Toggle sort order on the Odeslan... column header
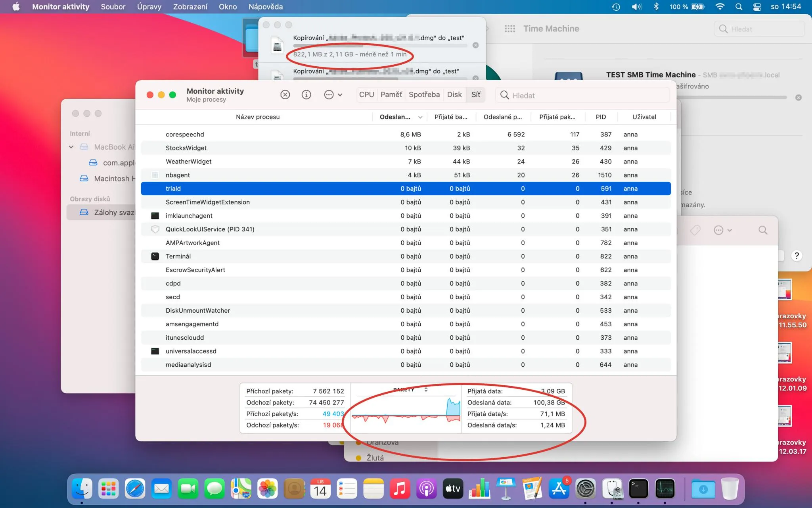Viewport: 812px width, 508px height. 400,117
